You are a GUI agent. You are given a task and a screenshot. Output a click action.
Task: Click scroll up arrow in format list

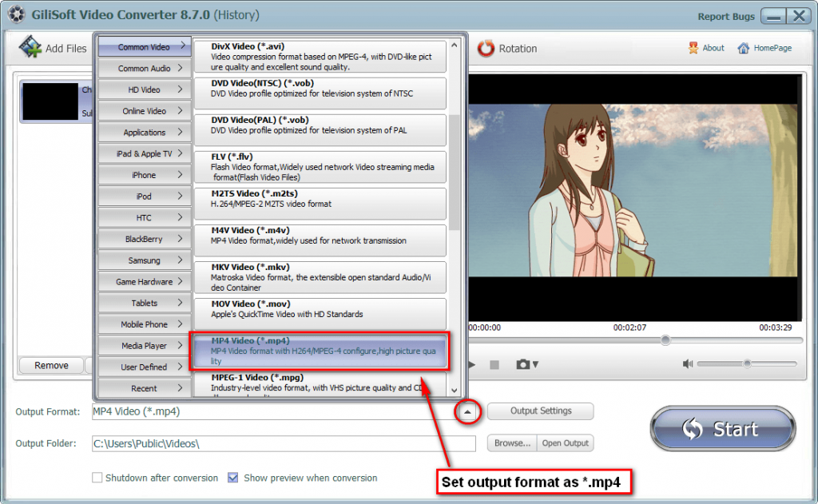click(x=455, y=46)
